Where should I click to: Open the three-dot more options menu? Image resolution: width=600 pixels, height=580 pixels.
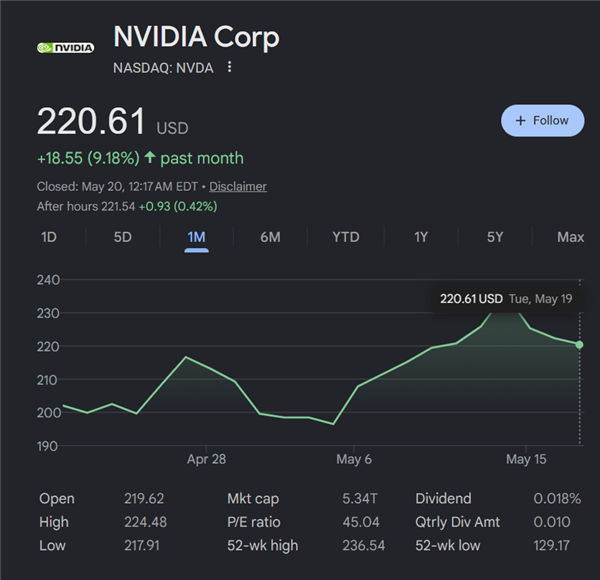(230, 67)
